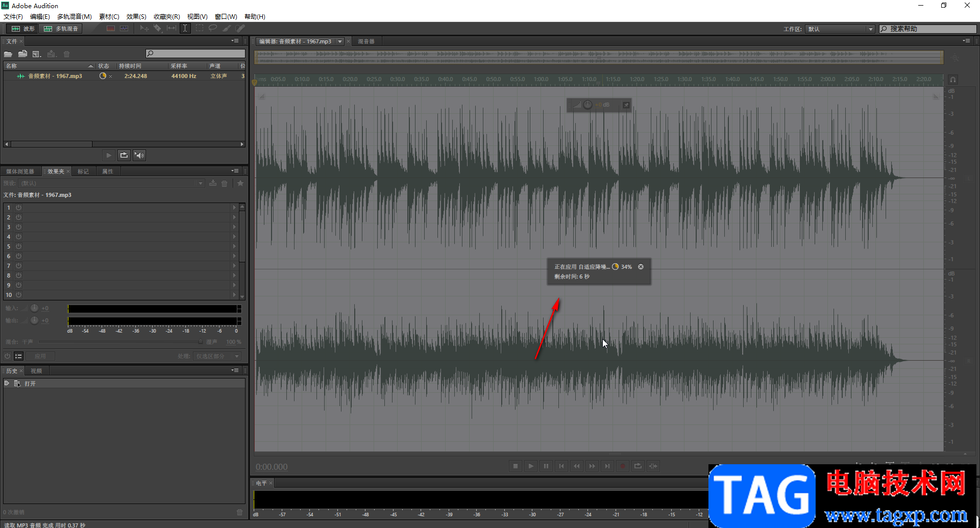The width and height of the screenshot is (980, 528).
Task: Click the Open File folder icon
Action: 8,54
